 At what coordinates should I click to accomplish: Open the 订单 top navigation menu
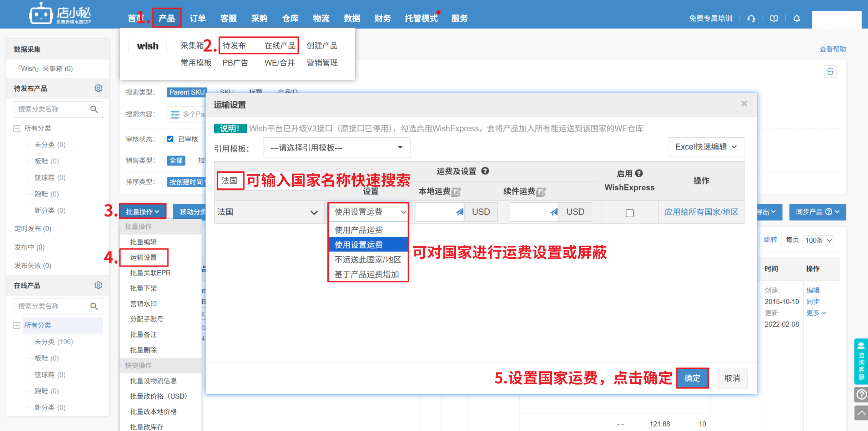click(x=197, y=18)
